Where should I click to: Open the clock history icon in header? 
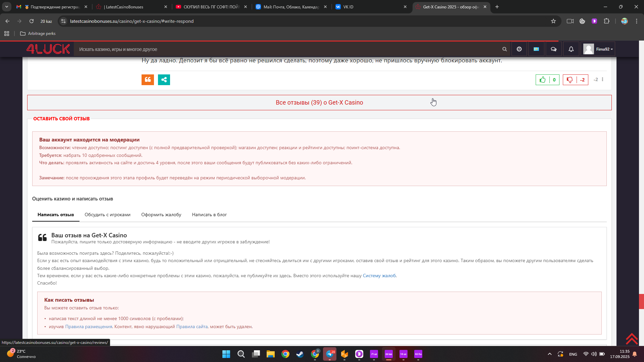[x=519, y=49]
